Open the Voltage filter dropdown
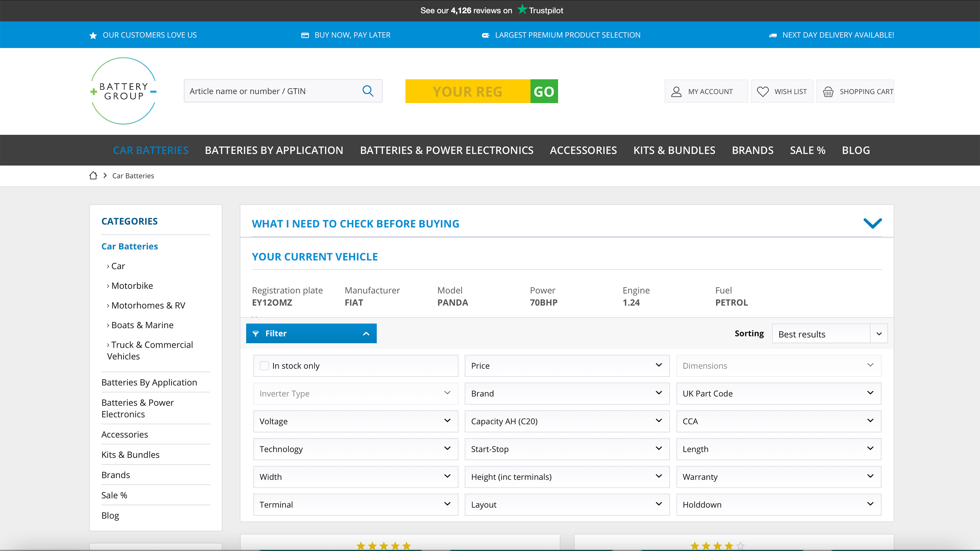 click(355, 421)
